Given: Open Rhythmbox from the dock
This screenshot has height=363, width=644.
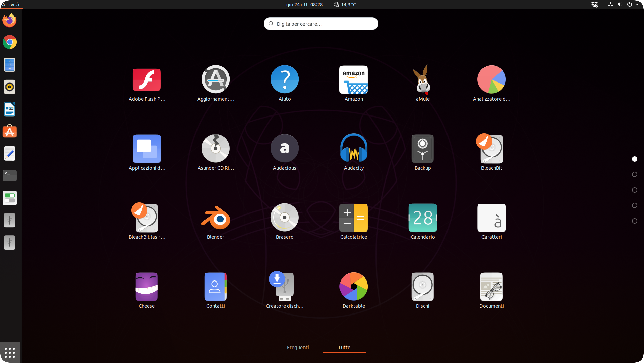Looking at the screenshot, I should [10, 87].
